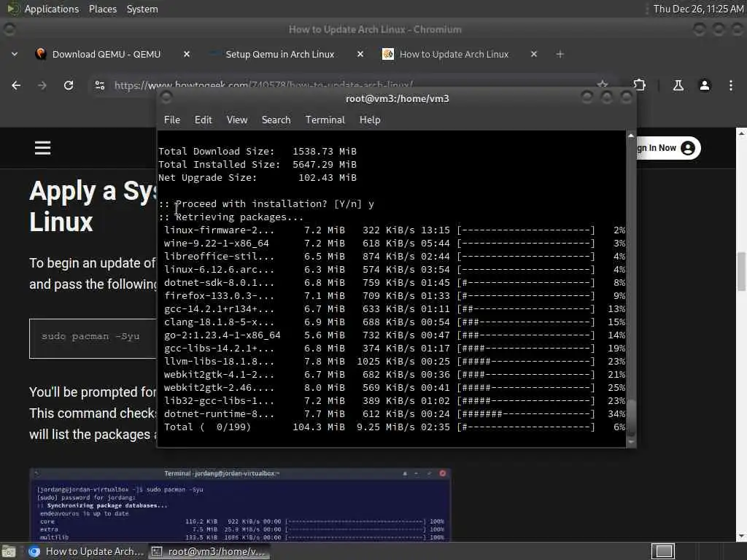Click the browser page vertical scrollbar thumb

(x=741, y=272)
